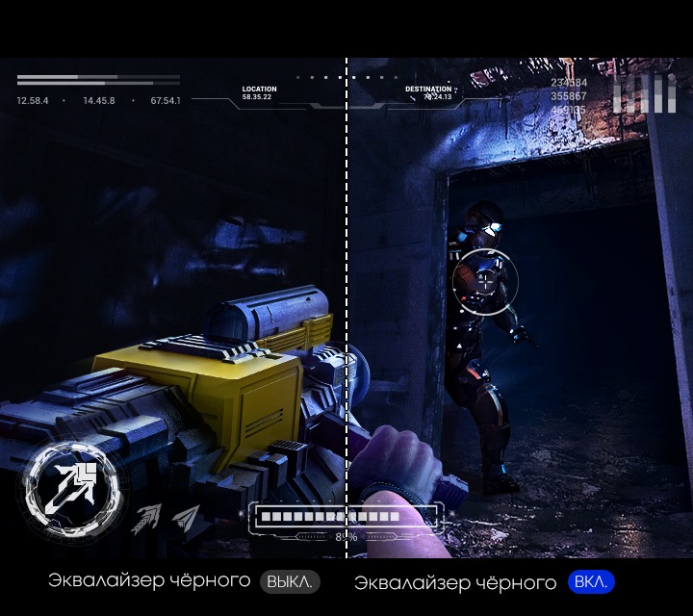Select the DESTINATION HUD readout

[428, 92]
